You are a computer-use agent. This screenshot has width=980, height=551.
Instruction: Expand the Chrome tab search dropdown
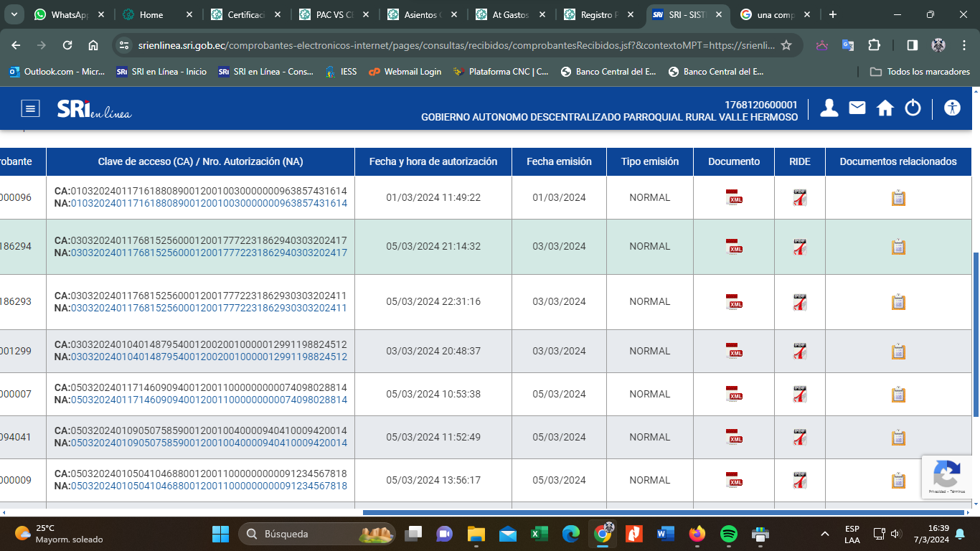[x=15, y=14]
